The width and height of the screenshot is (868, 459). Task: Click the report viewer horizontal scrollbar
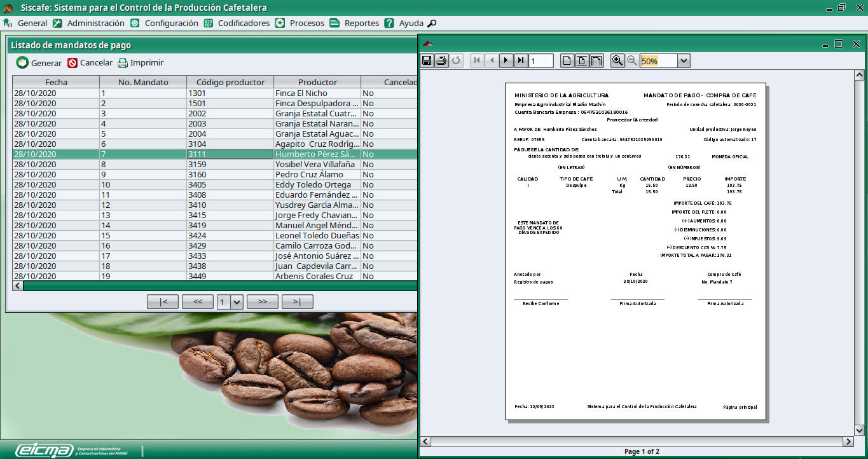tap(636, 441)
